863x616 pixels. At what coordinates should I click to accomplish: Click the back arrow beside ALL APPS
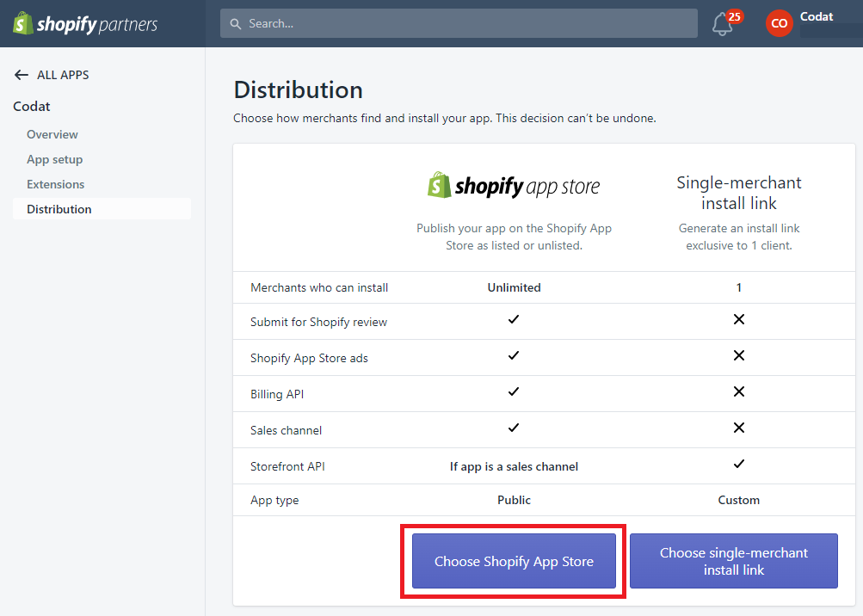coord(22,75)
